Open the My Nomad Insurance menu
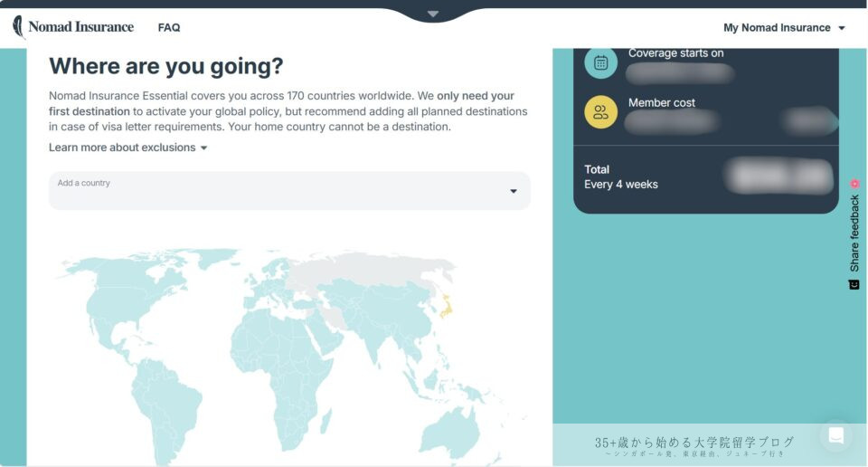 coord(784,28)
